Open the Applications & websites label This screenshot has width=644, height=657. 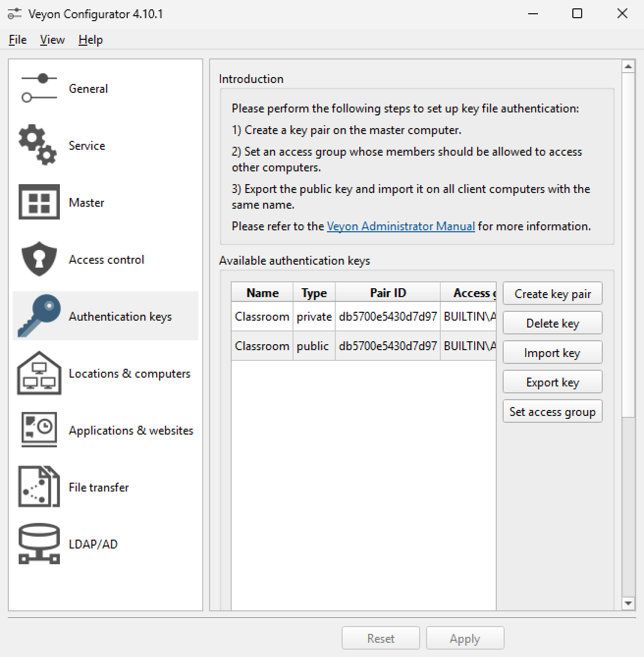click(131, 431)
